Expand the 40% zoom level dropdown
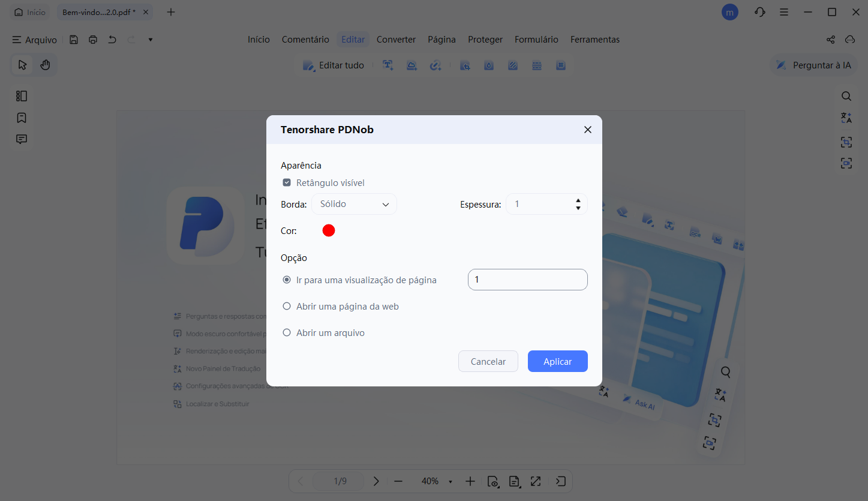The image size is (868, 501). coord(450,481)
